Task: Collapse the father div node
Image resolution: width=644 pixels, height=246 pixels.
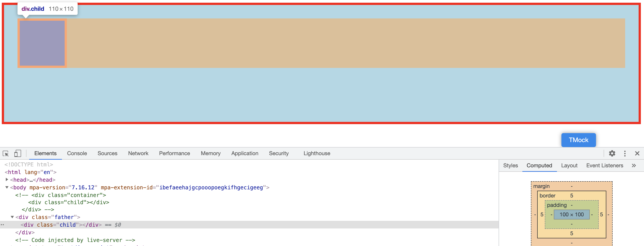Action: point(12,217)
